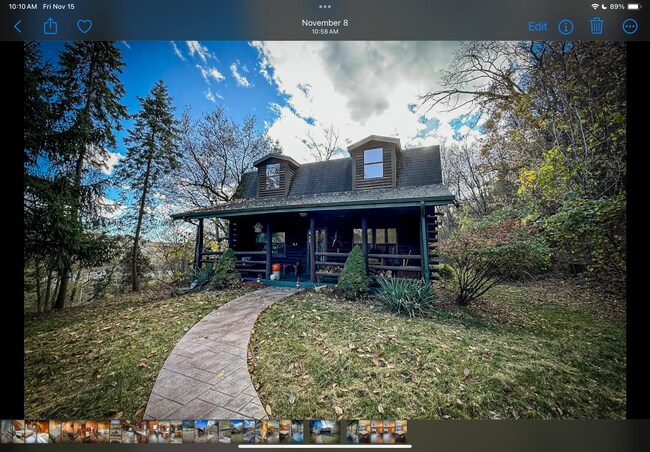Tap the Edit button
The image size is (650, 452).
pyautogui.click(x=537, y=26)
